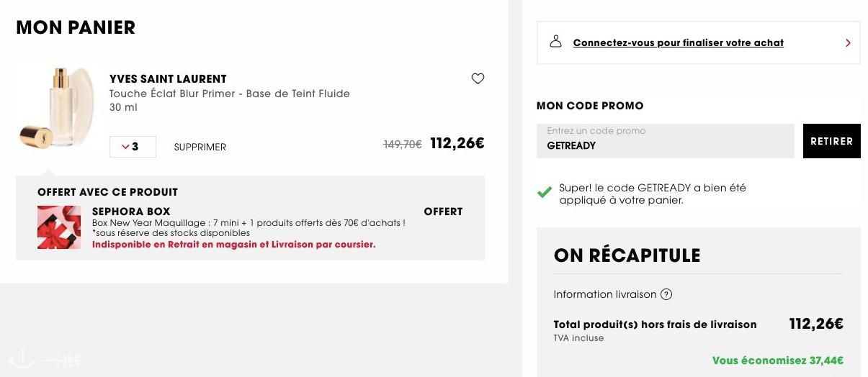Click the green checkmark beside promo confirmation

tap(545, 192)
